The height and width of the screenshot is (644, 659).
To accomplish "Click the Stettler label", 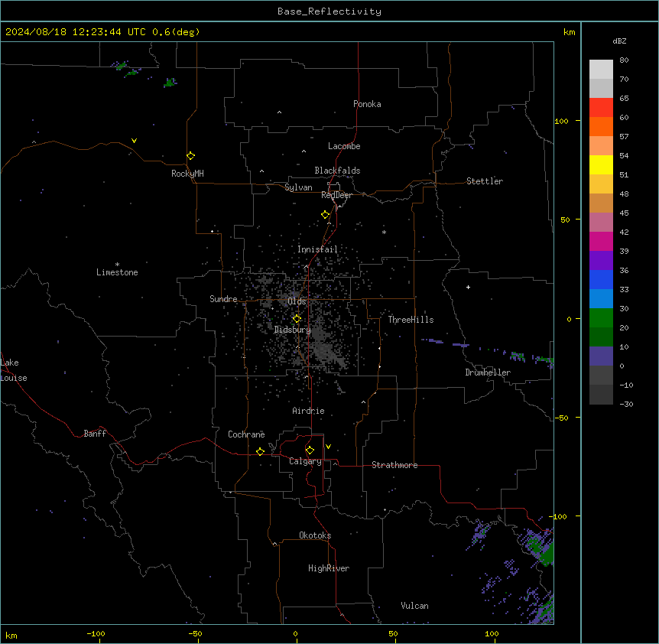I will click(485, 181).
